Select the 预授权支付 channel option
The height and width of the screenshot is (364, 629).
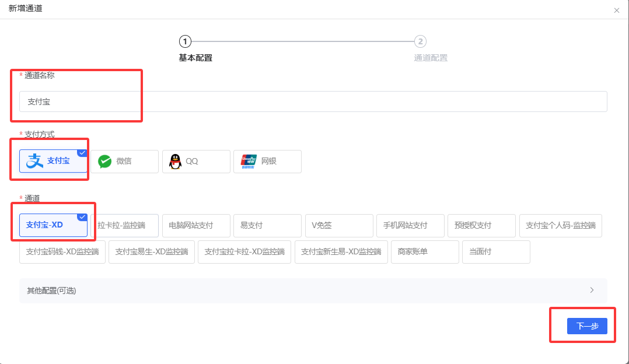(x=481, y=225)
